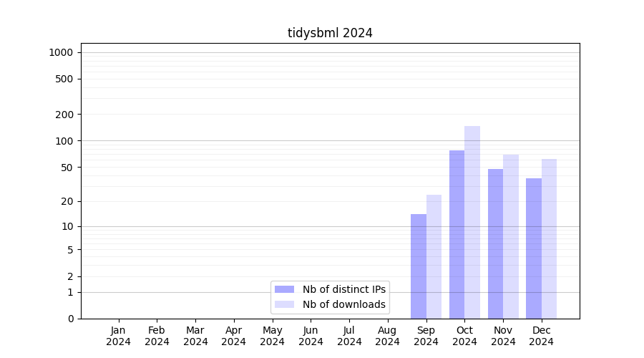This screenshot has width=644, height=358.
Task: Select the Sep 2024 downloads bar
Action: 434,256
